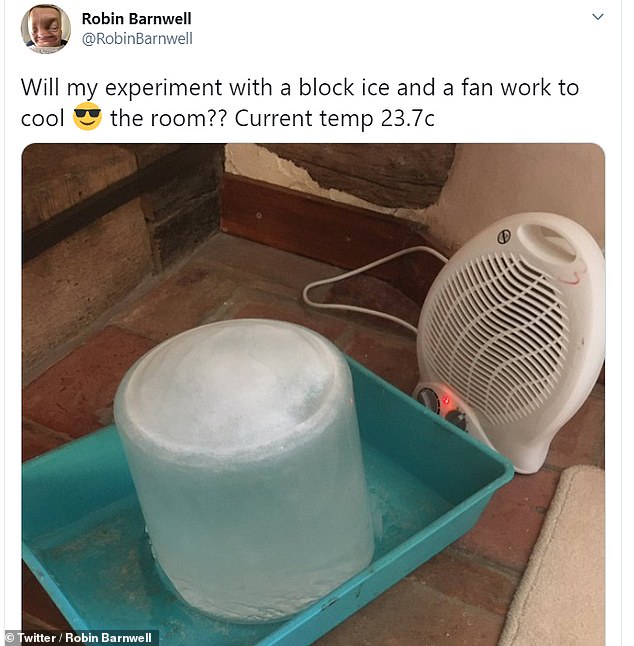This screenshot has width=634, height=646.
Task: Click the upper control dial on heater
Action: pos(428,396)
